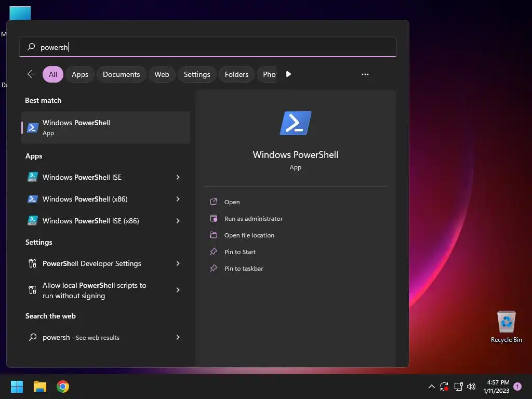Open the Recycle Bin desktop icon

point(506,327)
